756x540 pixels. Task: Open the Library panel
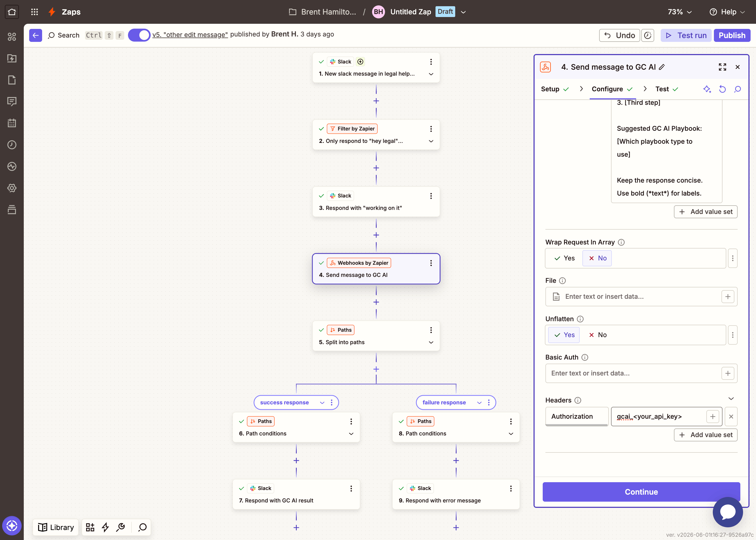pyautogui.click(x=56, y=527)
